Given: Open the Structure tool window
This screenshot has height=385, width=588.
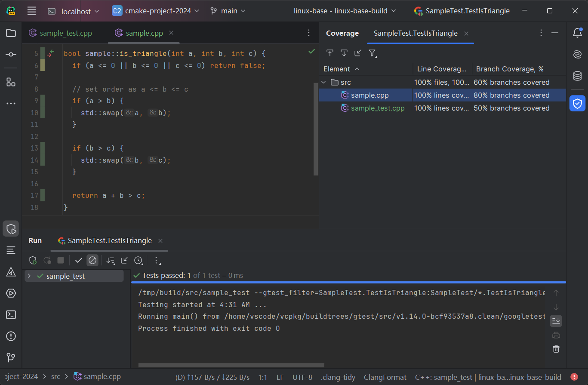Looking at the screenshot, I should [x=11, y=82].
